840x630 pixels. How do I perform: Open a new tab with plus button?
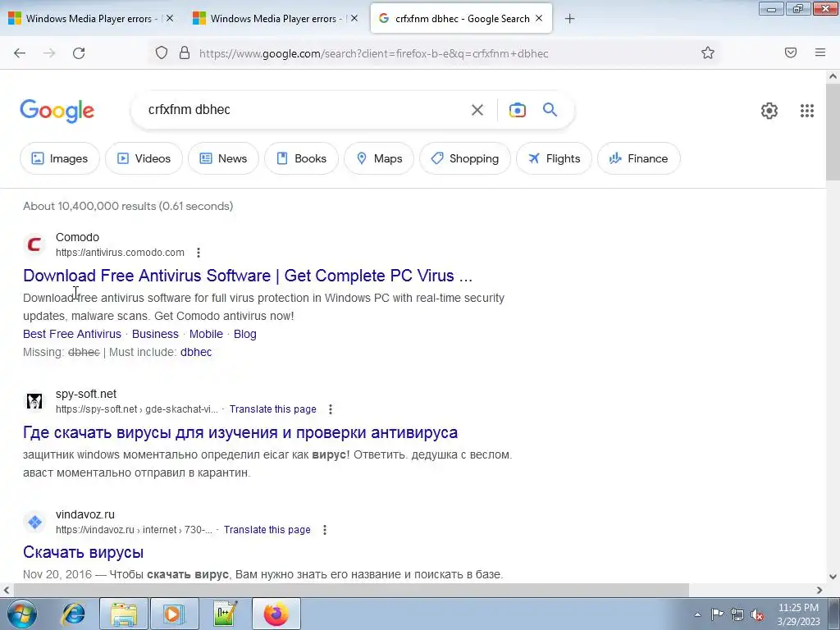coord(569,19)
